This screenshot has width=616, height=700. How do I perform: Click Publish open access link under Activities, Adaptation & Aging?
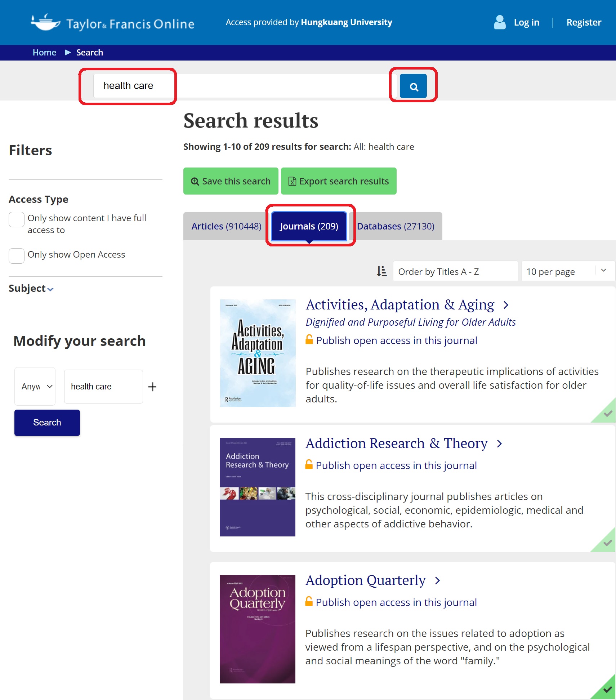coord(397,340)
